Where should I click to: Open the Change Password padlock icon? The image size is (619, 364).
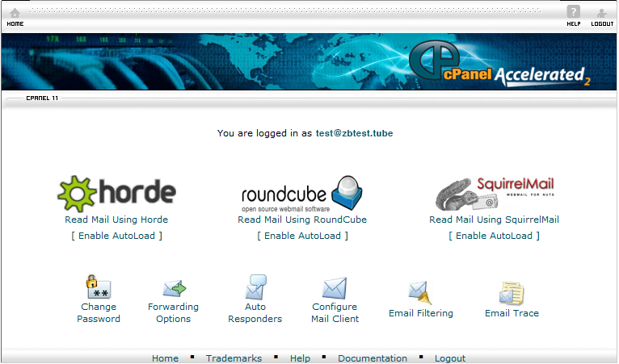[x=99, y=287]
